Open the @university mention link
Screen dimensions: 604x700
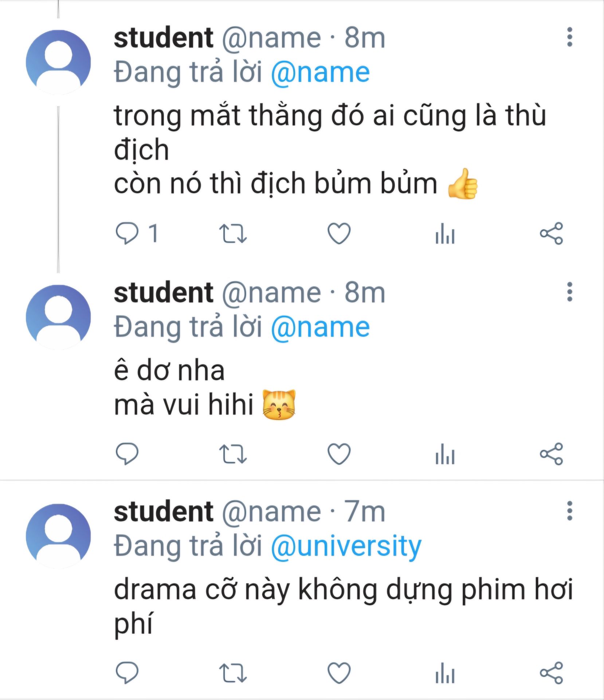pyautogui.click(x=346, y=546)
